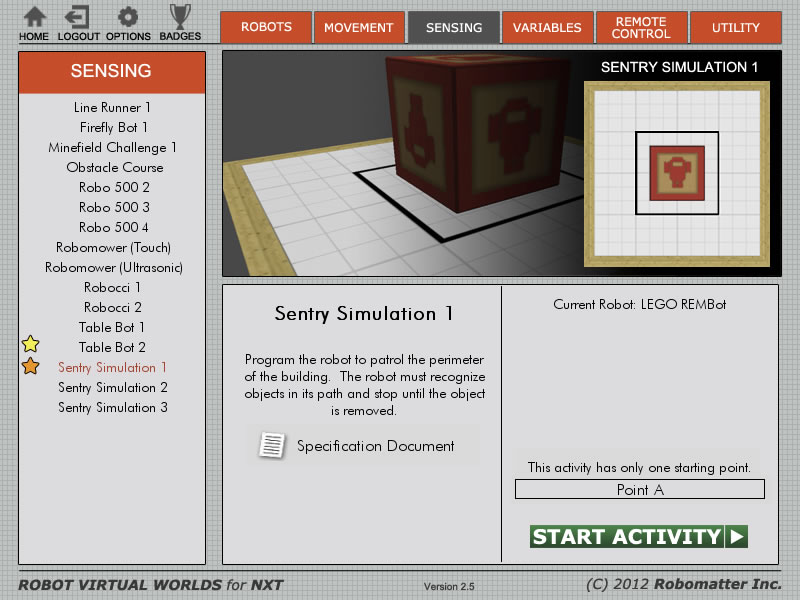Screen dimensions: 800x600
Task: Choose Robomower (Touch) activity
Action: point(113,247)
